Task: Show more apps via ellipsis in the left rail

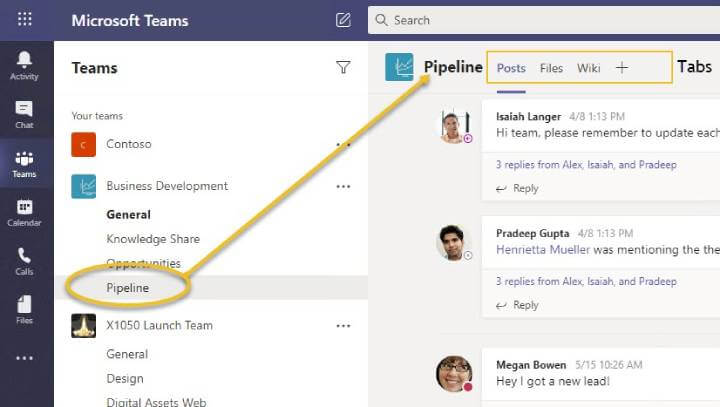Action: 25,358
